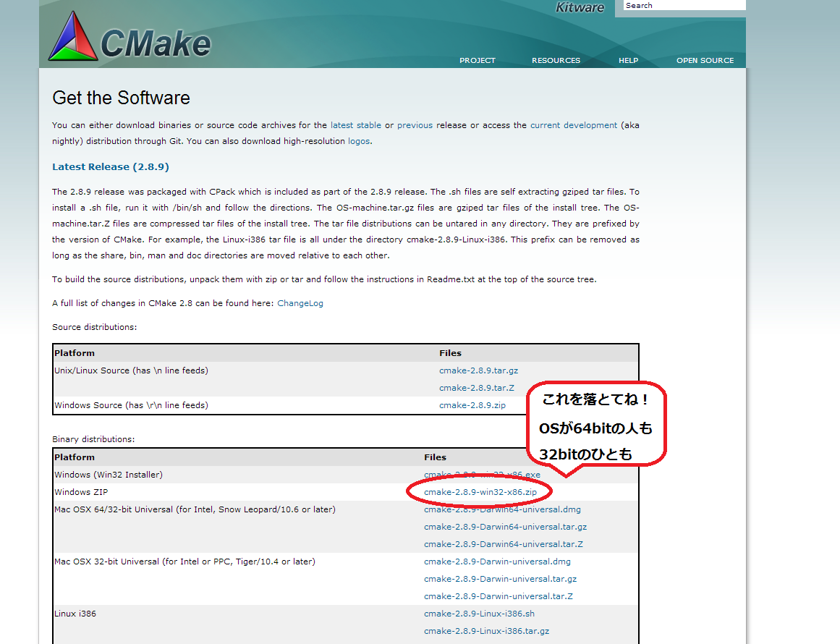The height and width of the screenshot is (644, 840).
Task: Click the Kitware logo
Action: click(579, 8)
